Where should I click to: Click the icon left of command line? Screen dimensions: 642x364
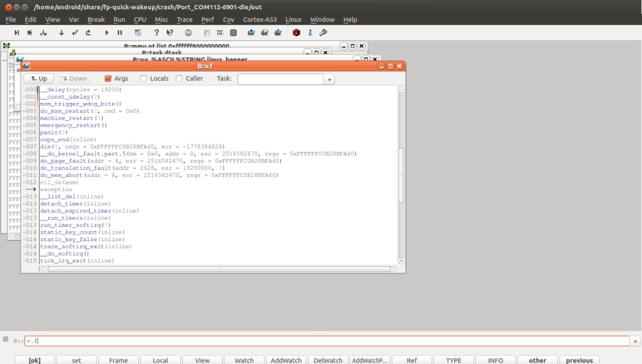pos(6,339)
